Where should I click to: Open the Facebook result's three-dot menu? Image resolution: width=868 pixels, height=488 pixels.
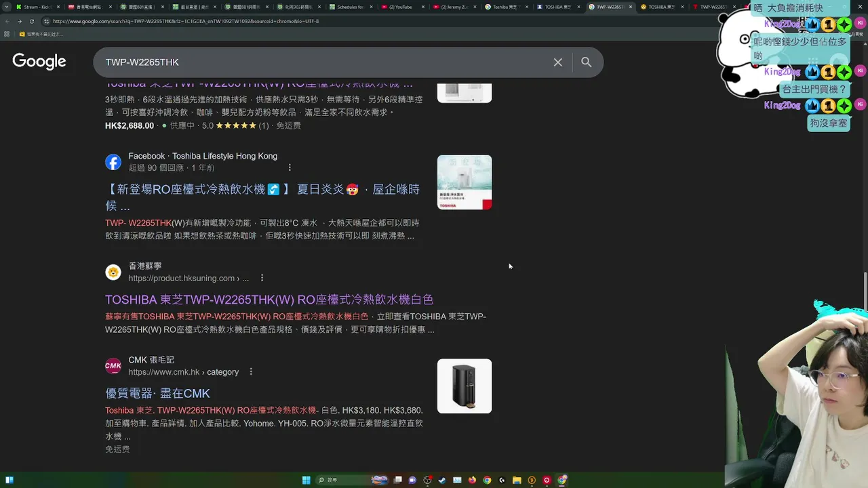coord(290,167)
